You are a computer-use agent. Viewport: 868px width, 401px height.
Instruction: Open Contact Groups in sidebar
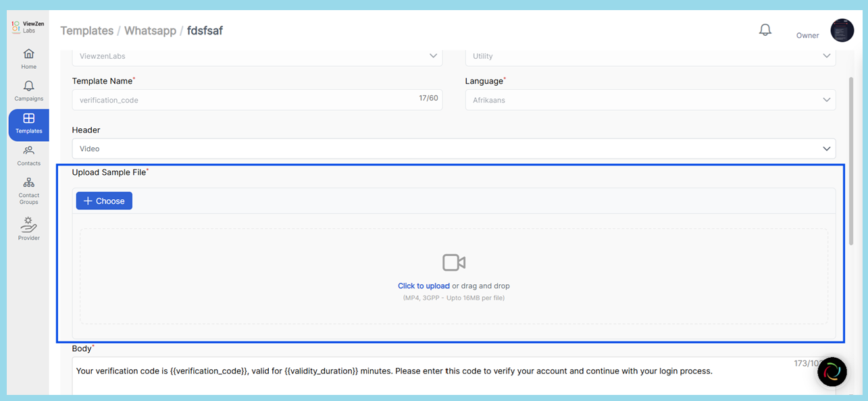28,190
